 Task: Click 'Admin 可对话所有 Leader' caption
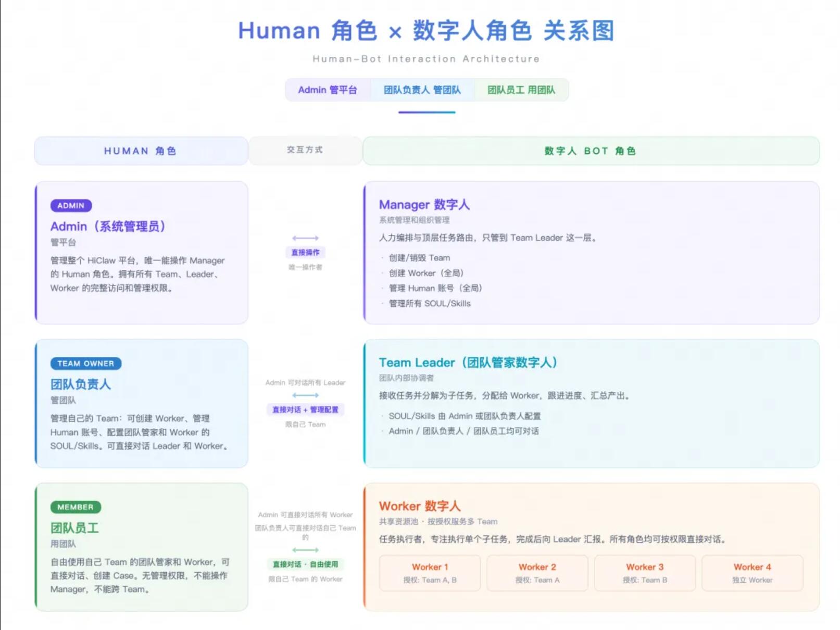[x=306, y=382]
